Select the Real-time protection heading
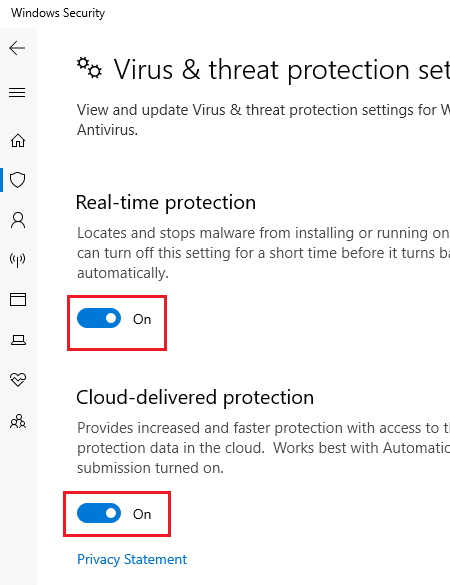The width and height of the screenshot is (450, 585). (x=166, y=203)
